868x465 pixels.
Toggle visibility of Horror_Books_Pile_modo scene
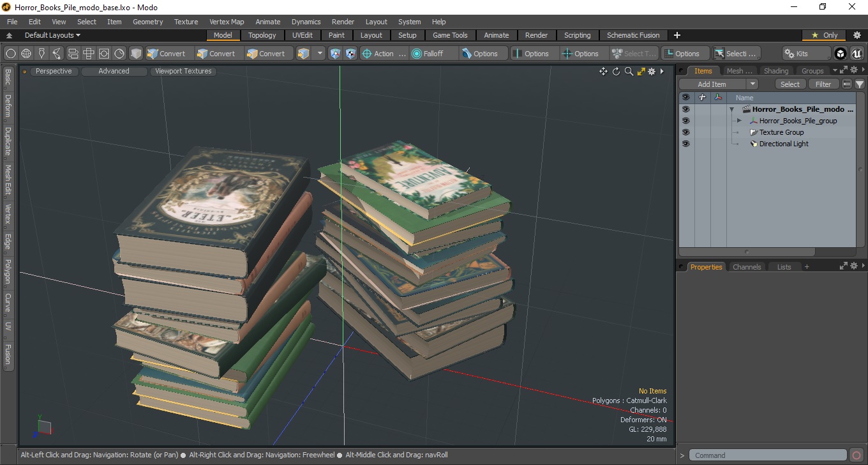click(x=685, y=109)
